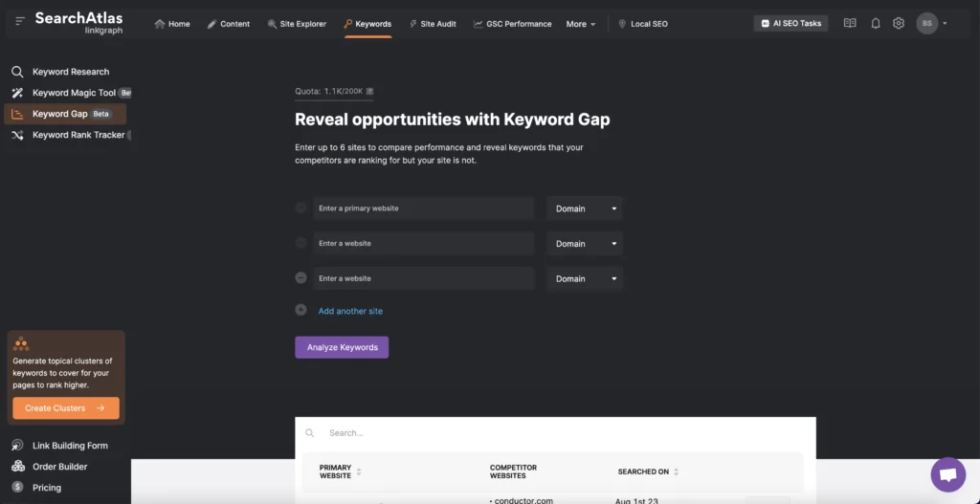Go to Site Audit tab
The width and height of the screenshot is (980, 504).
[x=433, y=24]
